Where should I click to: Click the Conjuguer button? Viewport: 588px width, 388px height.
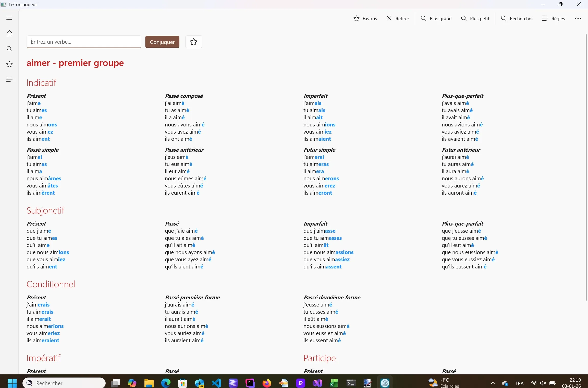[x=162, y=42]
